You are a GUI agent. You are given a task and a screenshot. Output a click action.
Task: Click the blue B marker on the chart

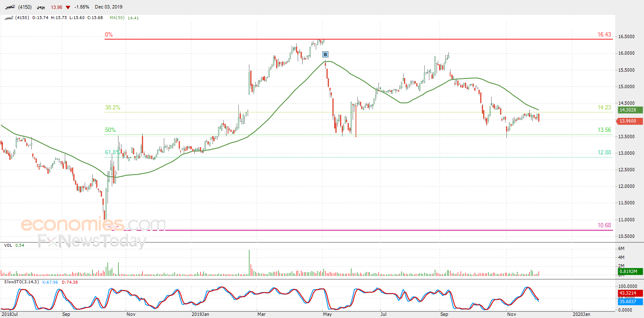pos(325,54)
